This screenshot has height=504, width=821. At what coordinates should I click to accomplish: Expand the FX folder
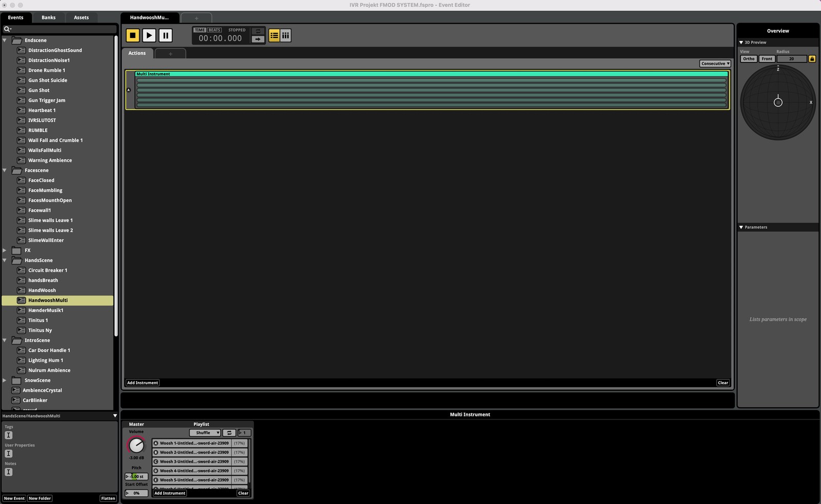coord(5,250)
